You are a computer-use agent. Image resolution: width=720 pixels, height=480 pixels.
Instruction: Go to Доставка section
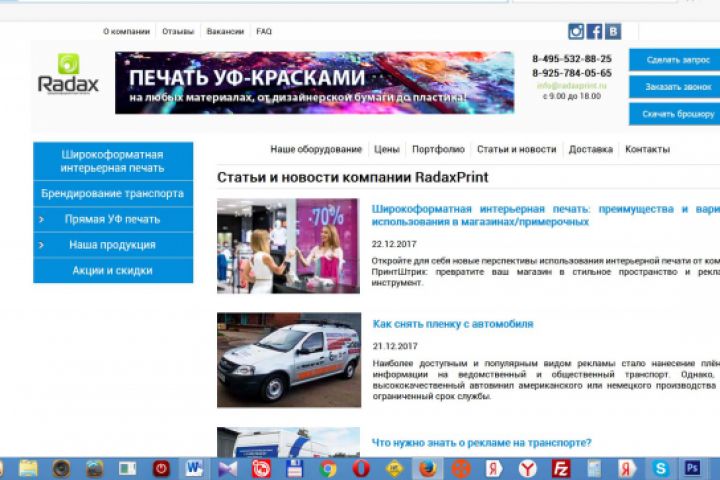coord(591,149)
